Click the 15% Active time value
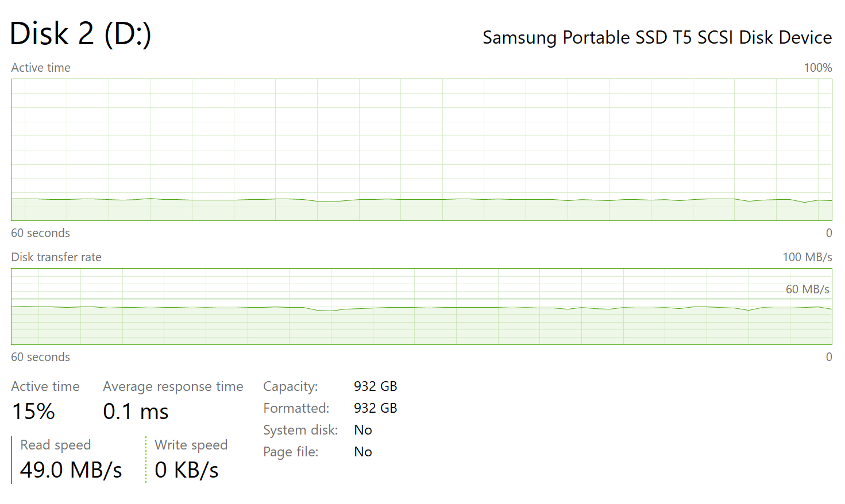 33,412
